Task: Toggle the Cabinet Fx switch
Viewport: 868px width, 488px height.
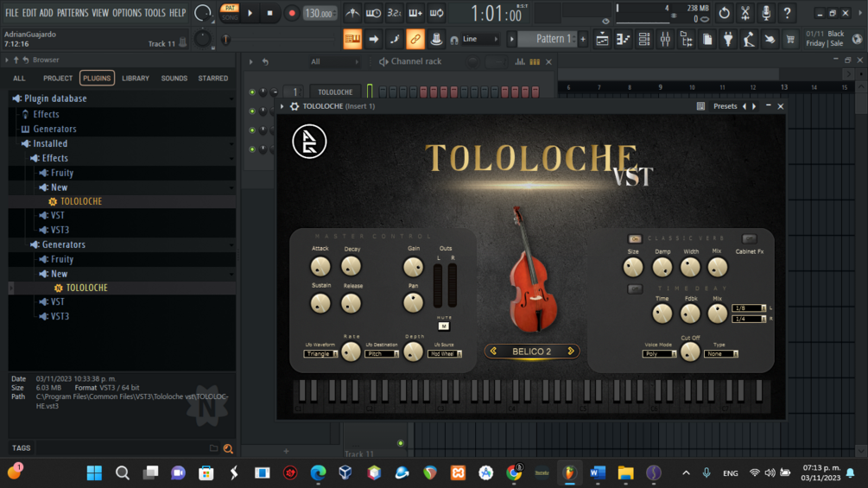Action: pos(749,238)
